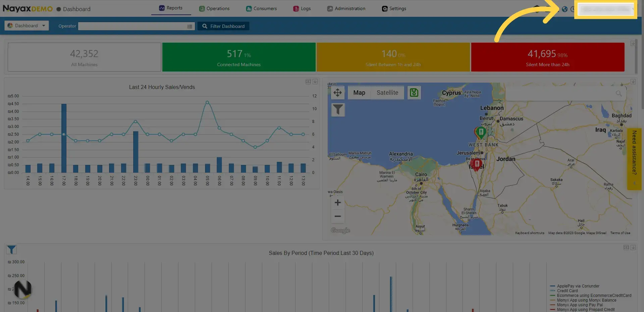Zoom in on the map

click(338, 203)
